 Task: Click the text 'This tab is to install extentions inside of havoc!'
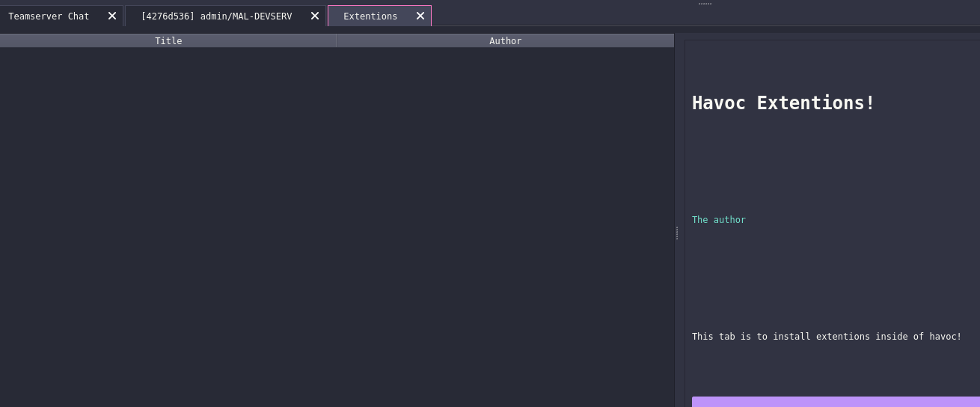coord(827,337)
